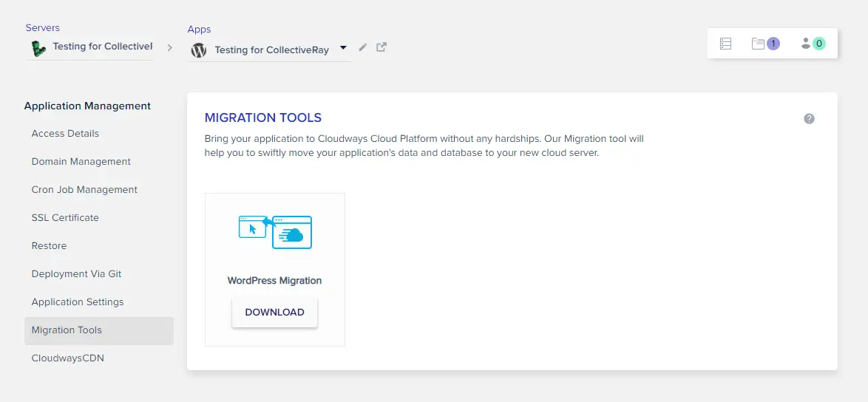Click the DOWNLOAD button
This screenshot has height=402, width=868.
click(x=274, y=313)
